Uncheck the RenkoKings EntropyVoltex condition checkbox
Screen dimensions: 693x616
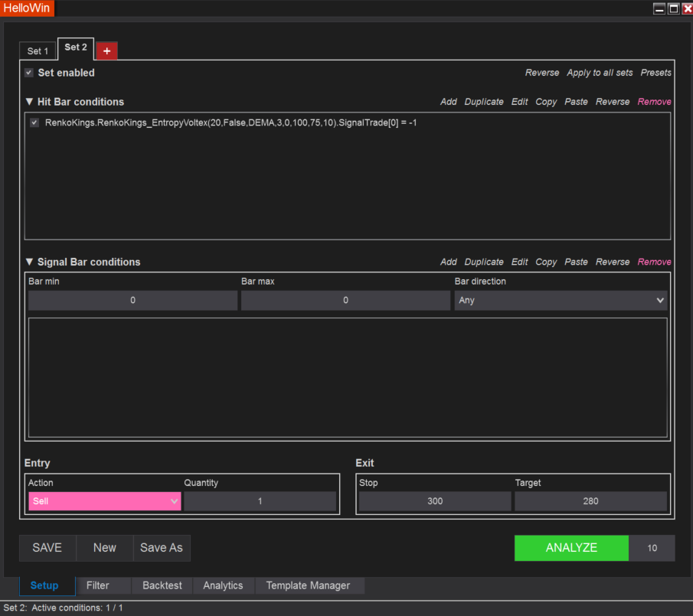(34, 122)
